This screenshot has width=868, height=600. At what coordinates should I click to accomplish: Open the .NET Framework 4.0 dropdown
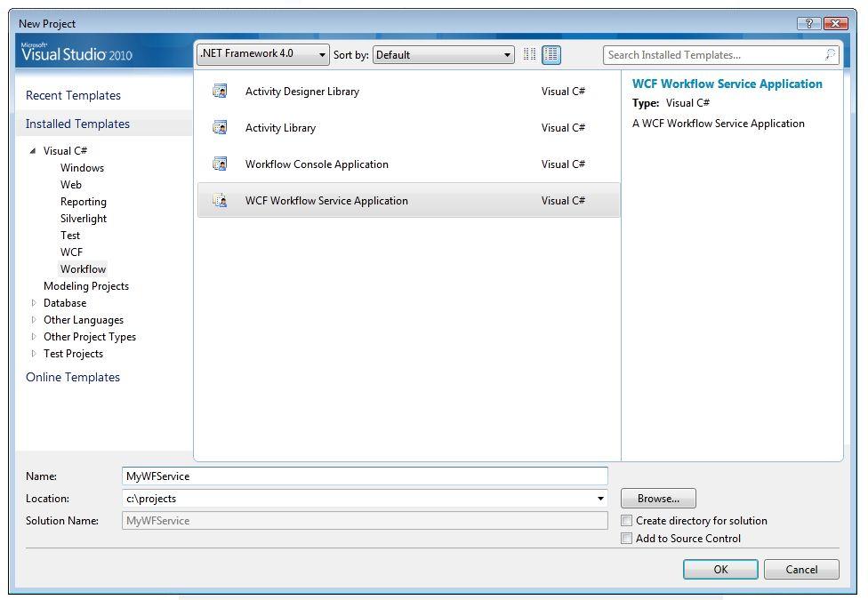(x=263, y=54)
